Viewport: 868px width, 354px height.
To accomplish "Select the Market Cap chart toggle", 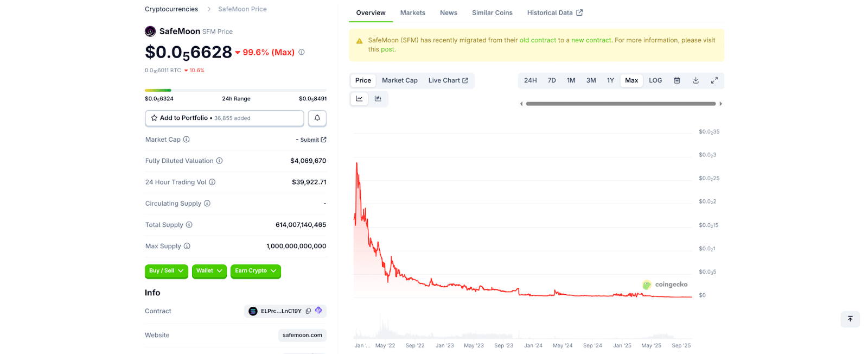I will [400, 80].
